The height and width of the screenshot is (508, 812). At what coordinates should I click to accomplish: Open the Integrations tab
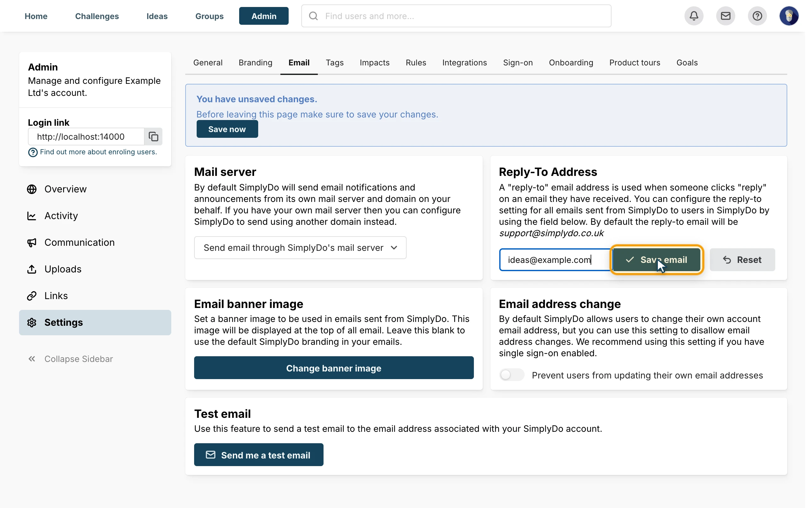click(464, 63)
